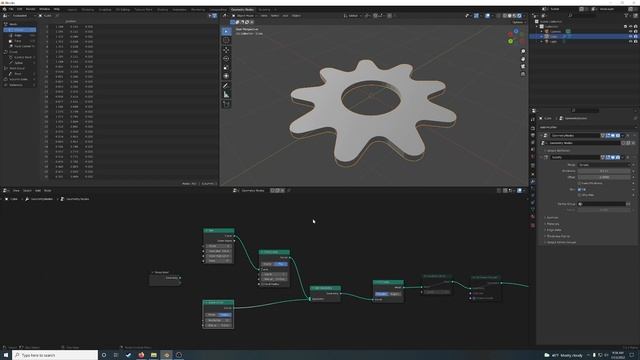Switch perspective/orthographic grid gizmo
This screenshot has height=360, width=640.
point(523,74)
